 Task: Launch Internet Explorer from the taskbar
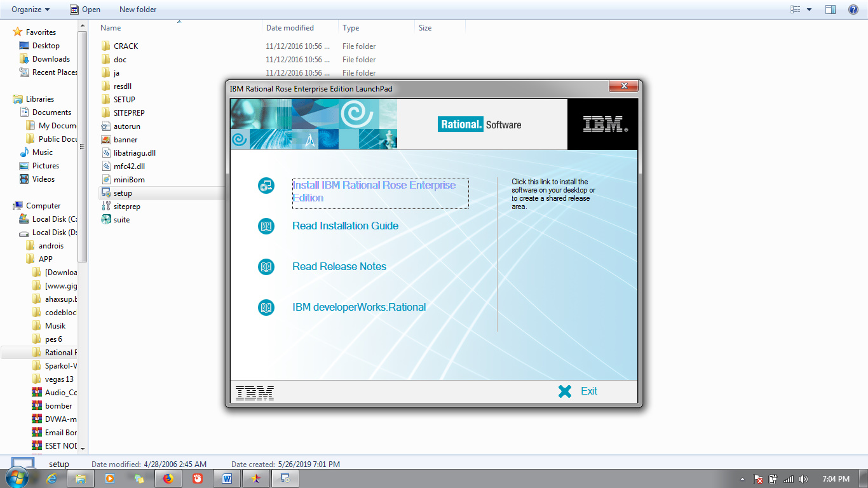pos(51,479)
